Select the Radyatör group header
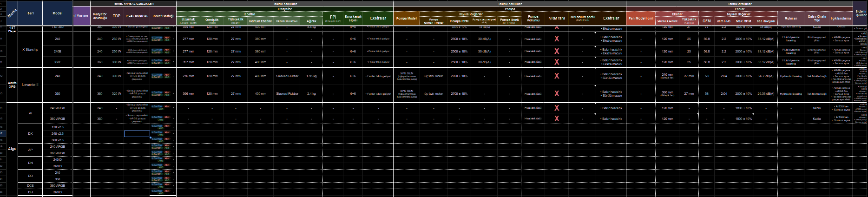868x197 pixels. pos(285,8)
